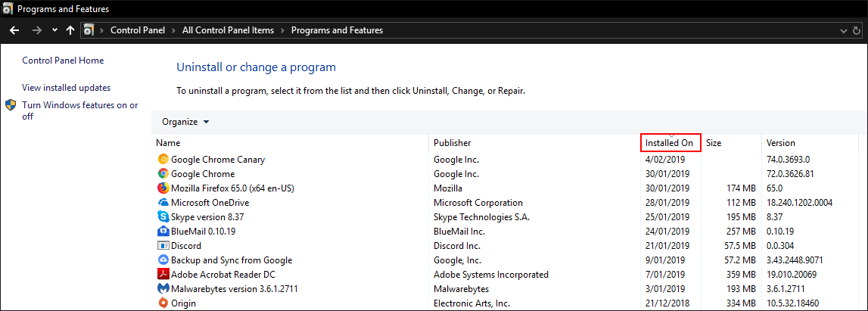The height and width of the screenshot is (311, 868).
Task: Click version 72.0.3626.81
Action: (x=790, y=174)
